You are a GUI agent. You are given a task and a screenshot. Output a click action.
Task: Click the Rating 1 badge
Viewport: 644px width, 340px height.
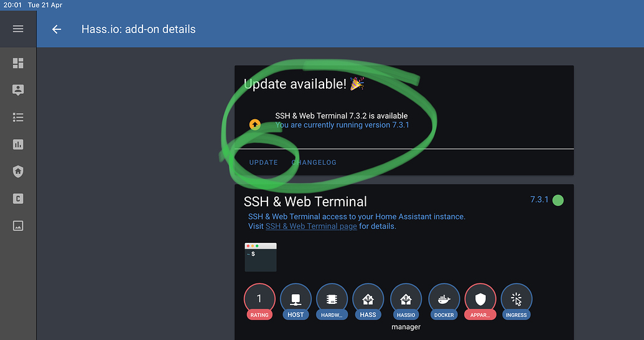259,302
